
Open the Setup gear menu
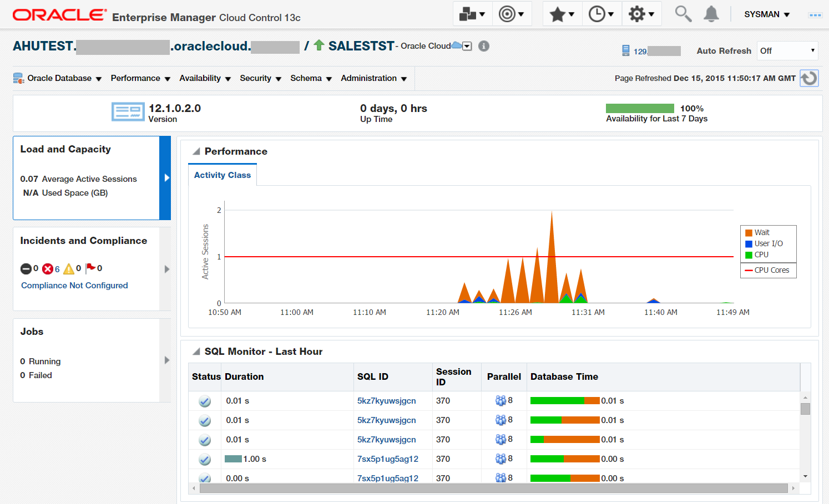click(x=641, y=14)
